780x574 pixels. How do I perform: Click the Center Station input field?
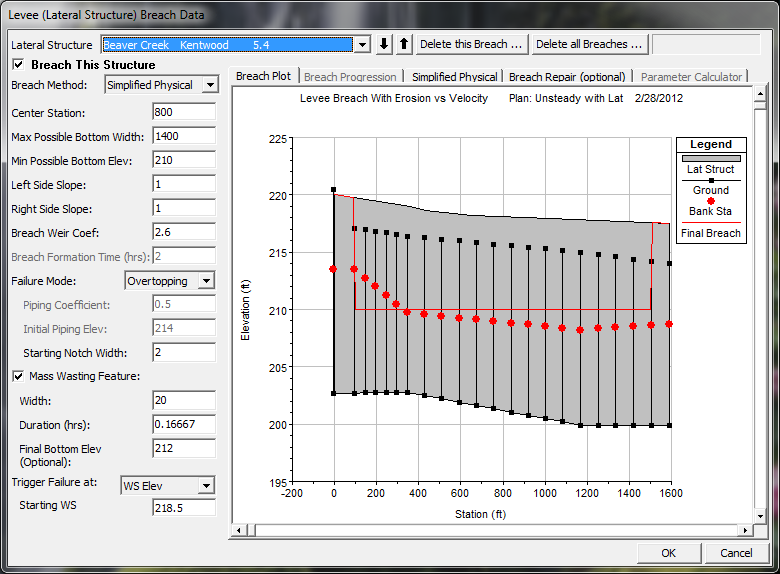185,113
